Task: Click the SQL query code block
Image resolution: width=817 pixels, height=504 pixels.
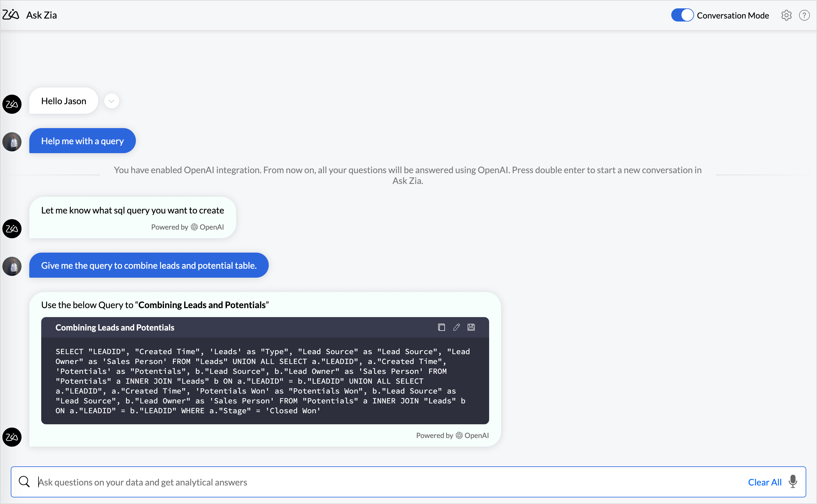Action: coord(265,381)
